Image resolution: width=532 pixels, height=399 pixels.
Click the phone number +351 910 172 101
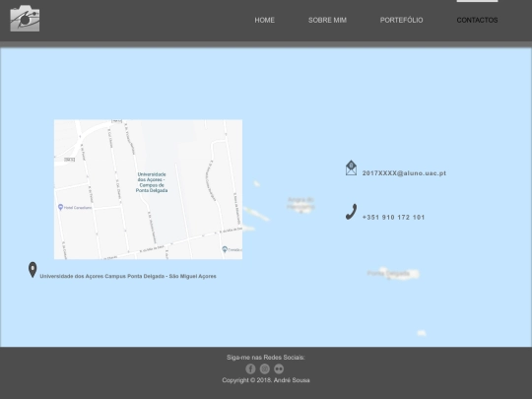[x=393, y=218]
